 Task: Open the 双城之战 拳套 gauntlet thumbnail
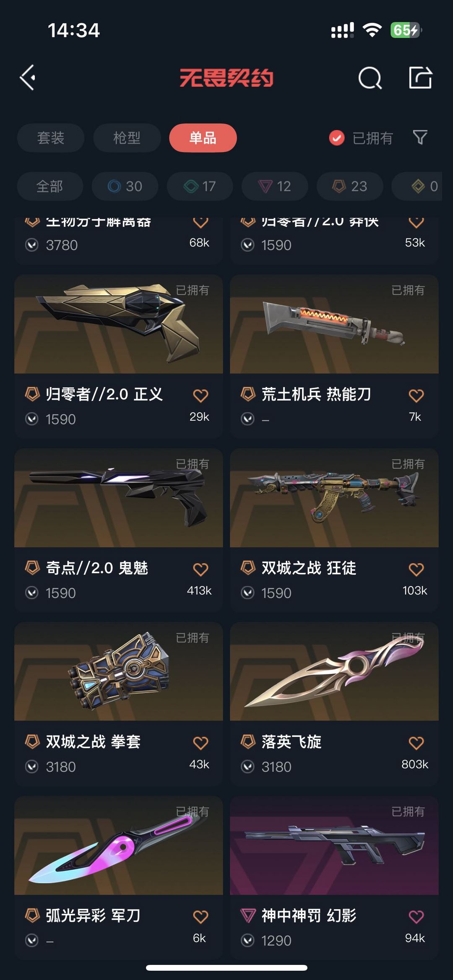coord(119,672)
